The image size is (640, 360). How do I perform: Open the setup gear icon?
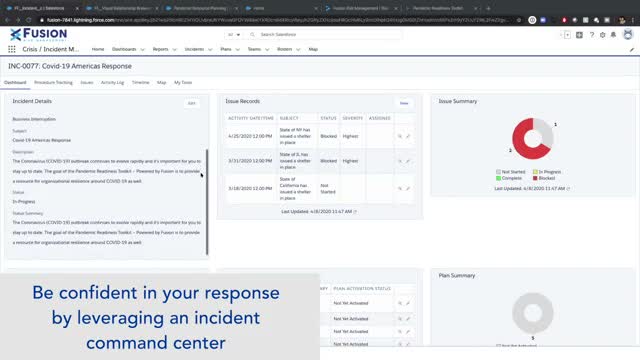click(602, 35)
